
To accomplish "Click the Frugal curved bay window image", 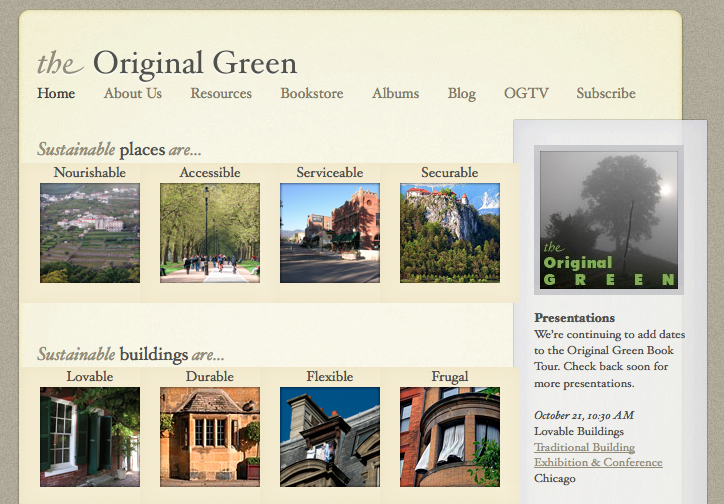I will (450, 436).
